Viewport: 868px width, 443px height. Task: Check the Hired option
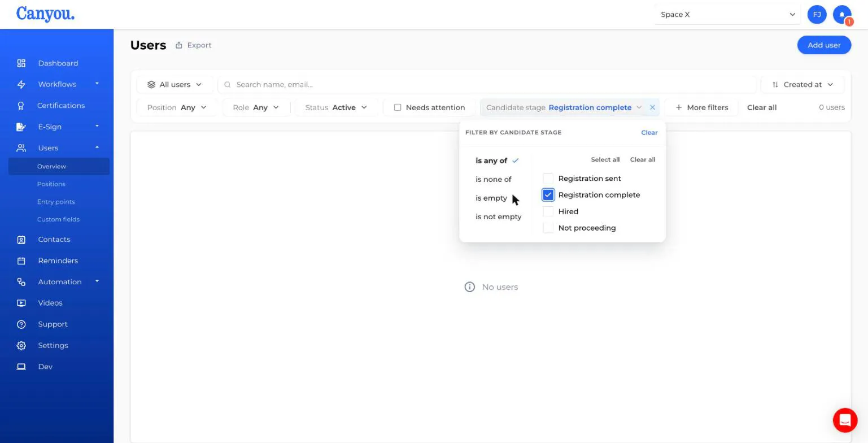(548, 211)
